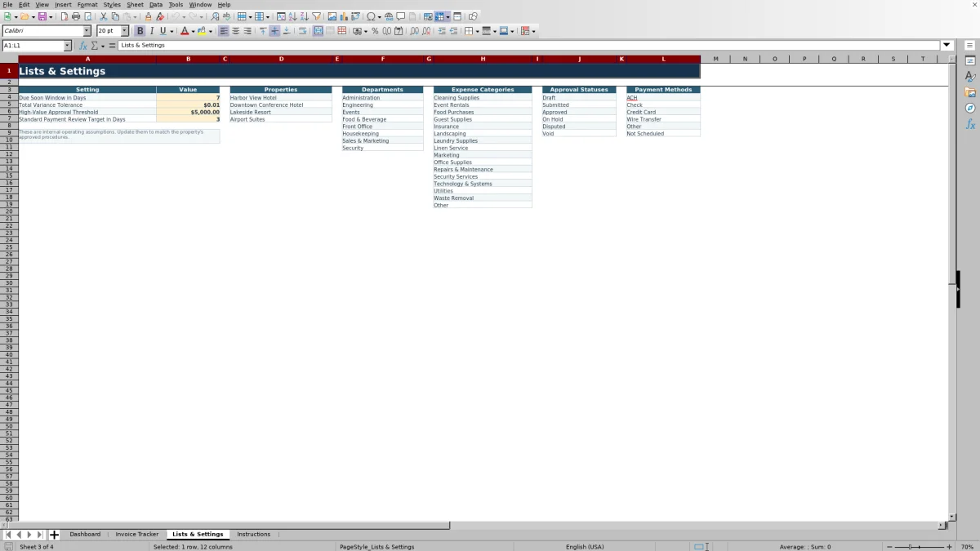This screenshot has height=551, width=980.
Task: Click the Function Wizard fx icon
Action: 83,46
